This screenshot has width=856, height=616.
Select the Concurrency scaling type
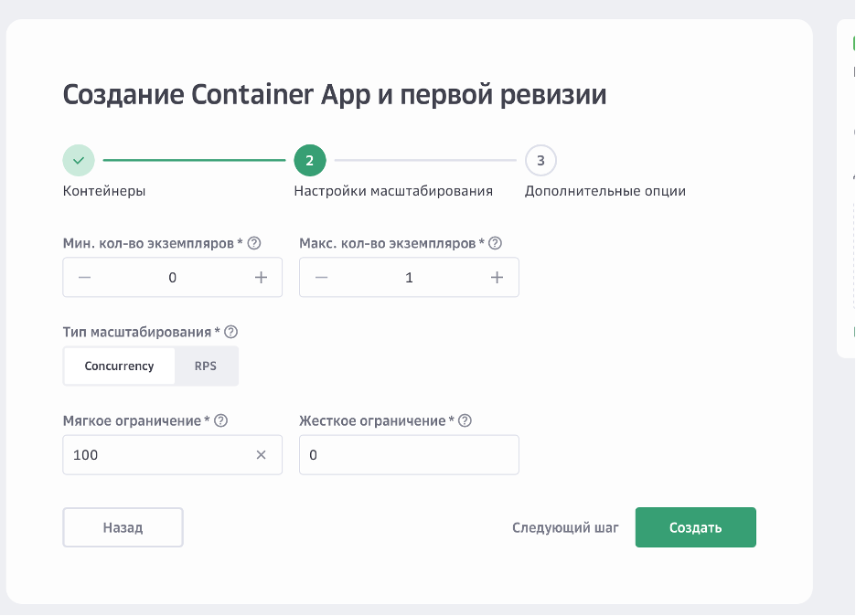coord(119,366)
